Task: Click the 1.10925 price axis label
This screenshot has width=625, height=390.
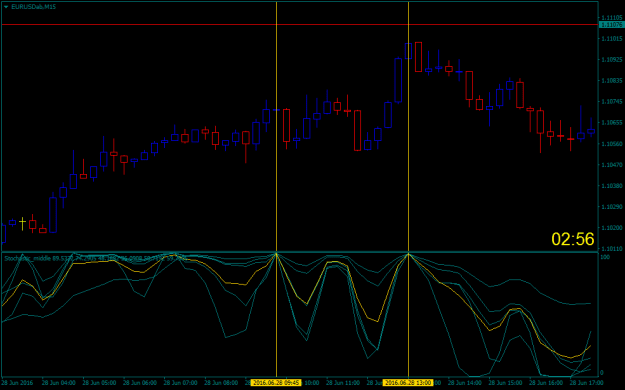Action: (x=612, y=60)
